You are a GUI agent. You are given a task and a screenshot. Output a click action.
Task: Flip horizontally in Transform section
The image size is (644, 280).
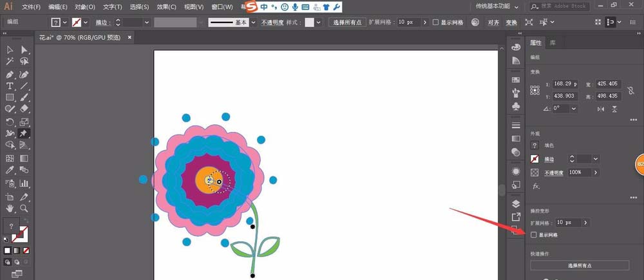point(601,109)
